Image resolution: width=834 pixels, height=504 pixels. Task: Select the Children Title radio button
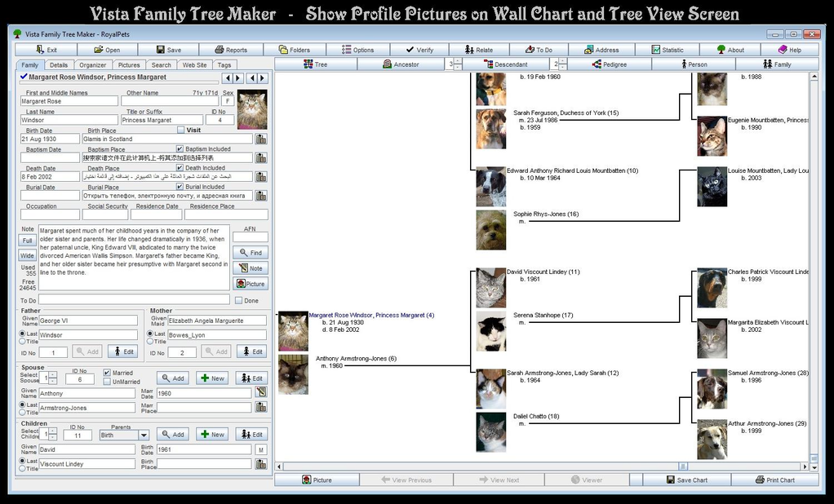[22, 468]
